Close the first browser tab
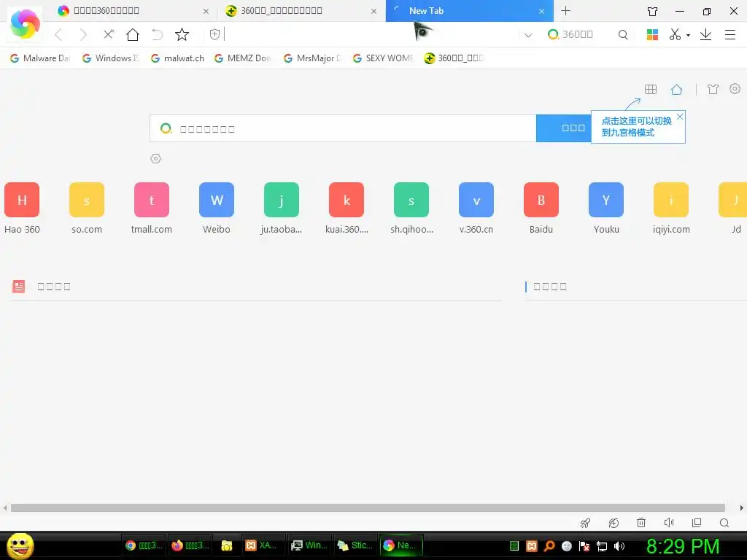 point(206,12)
